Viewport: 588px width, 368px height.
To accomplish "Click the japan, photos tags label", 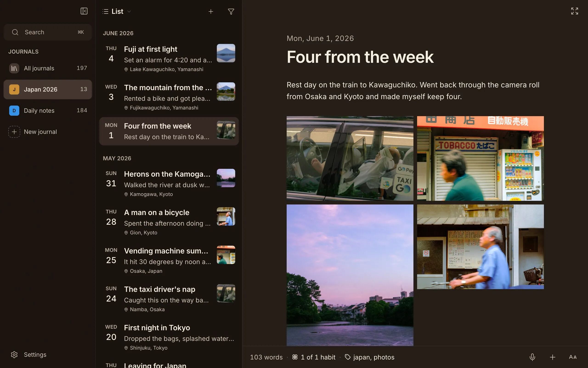I will coord(374,357).
